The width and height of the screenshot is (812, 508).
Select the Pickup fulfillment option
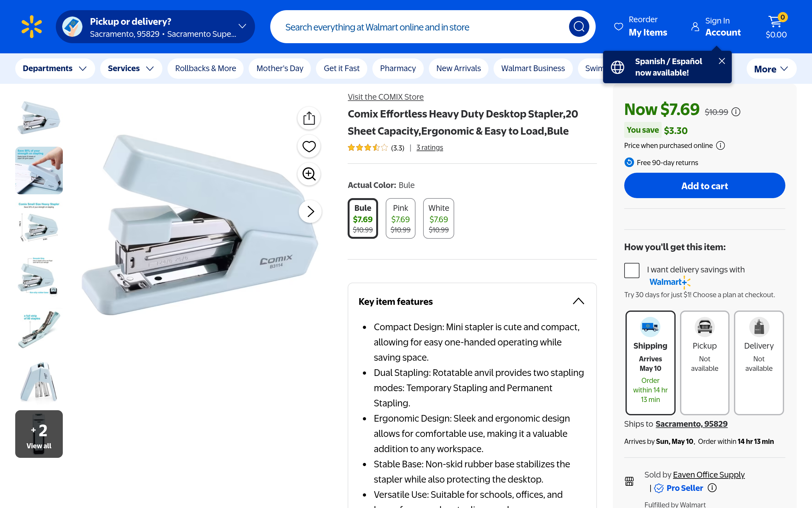704,363
